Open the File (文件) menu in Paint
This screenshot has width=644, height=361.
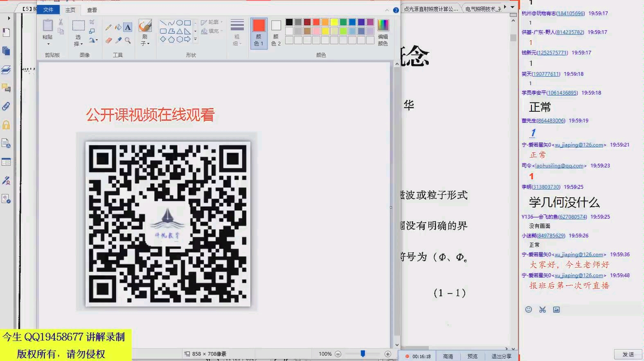pyautogui.click(x=48, y=10)
